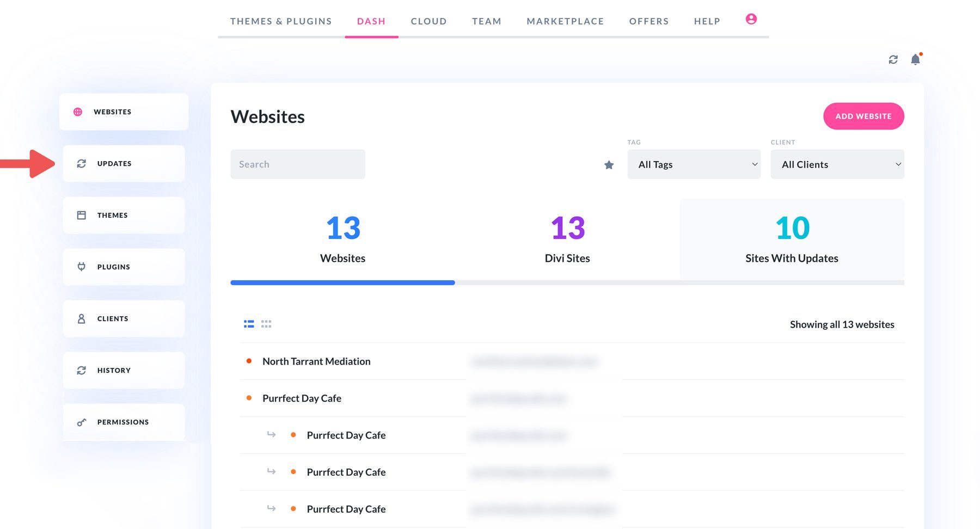980x529 pixels.
Task: Open notifications via the bell icon
Action: point(915,60)
